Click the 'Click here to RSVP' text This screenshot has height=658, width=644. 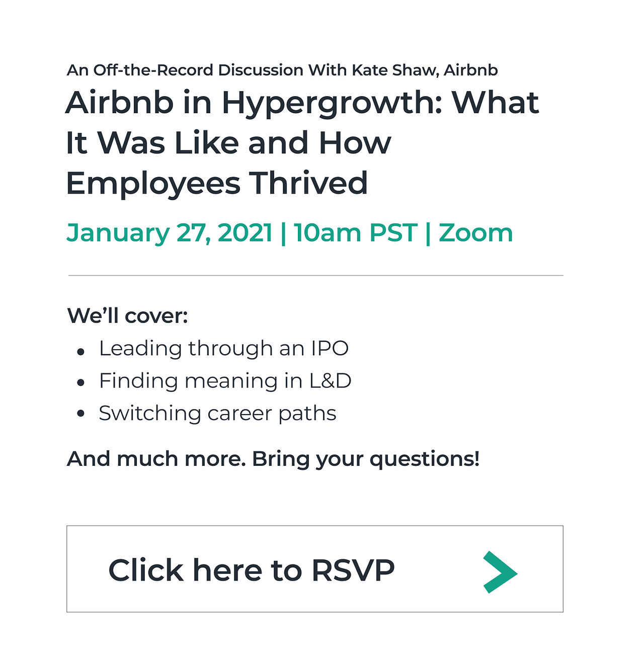251,570
